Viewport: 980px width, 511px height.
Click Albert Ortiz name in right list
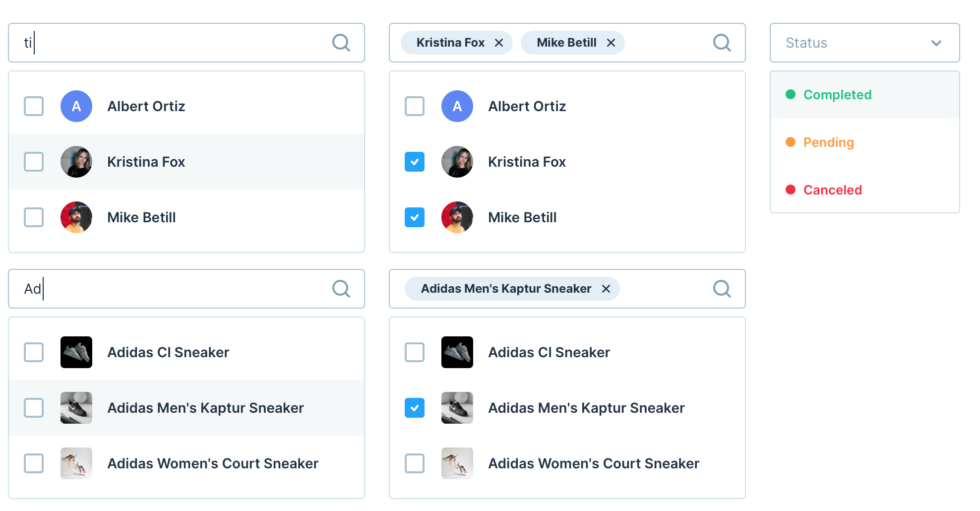click(527, 106)
